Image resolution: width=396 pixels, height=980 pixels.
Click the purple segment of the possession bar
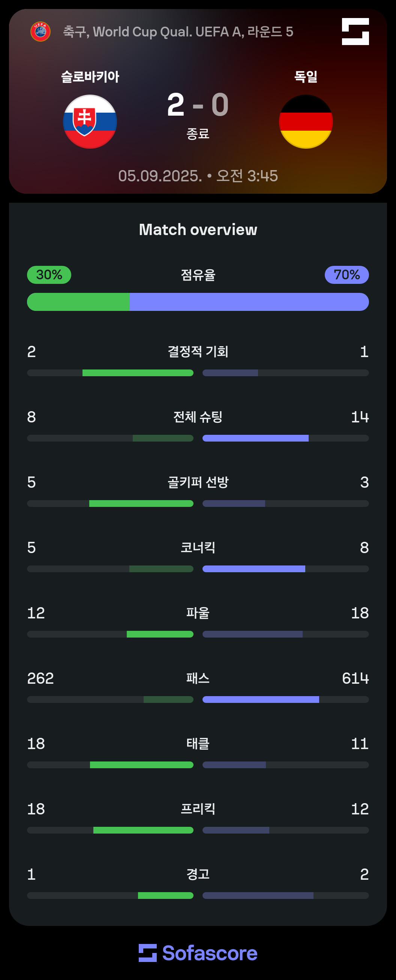(249, 302)
